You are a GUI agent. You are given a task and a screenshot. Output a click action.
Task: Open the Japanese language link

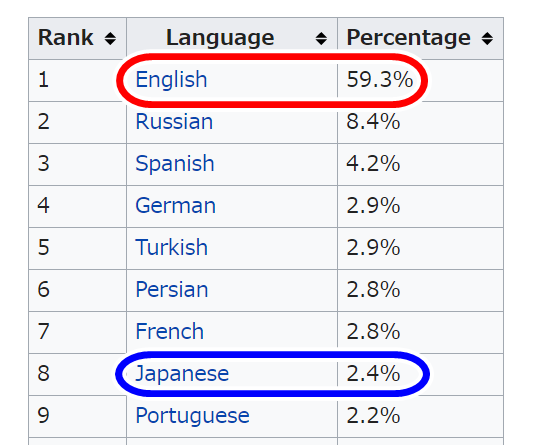tap(182, 374)
